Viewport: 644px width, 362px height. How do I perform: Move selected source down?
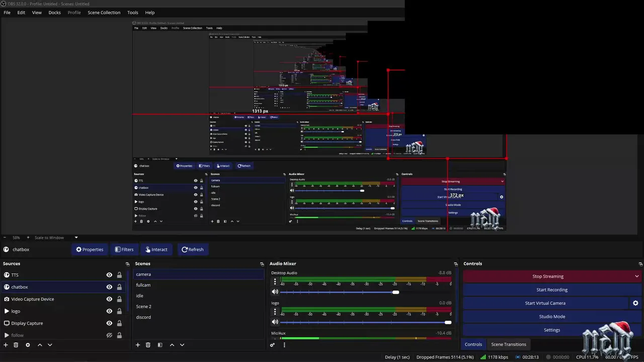50,345
